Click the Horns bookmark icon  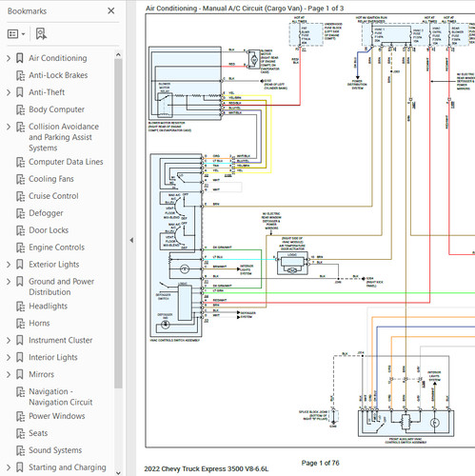click(x=21, y=324)
